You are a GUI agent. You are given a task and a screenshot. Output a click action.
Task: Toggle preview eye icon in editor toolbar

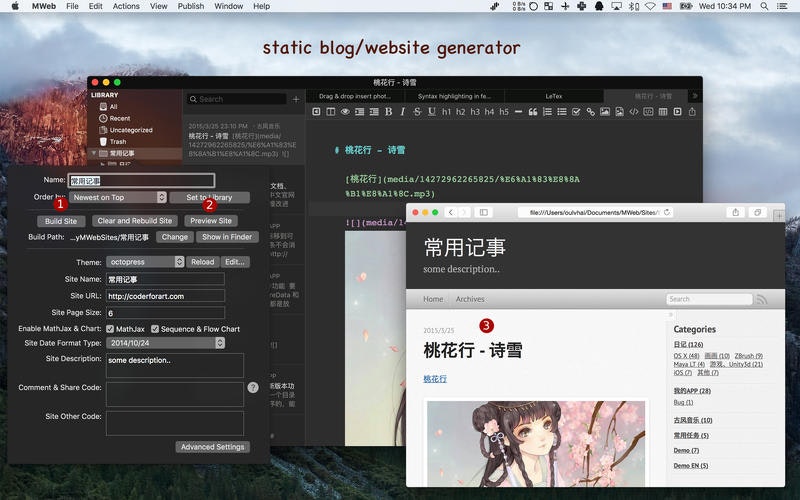coord(345,112)
